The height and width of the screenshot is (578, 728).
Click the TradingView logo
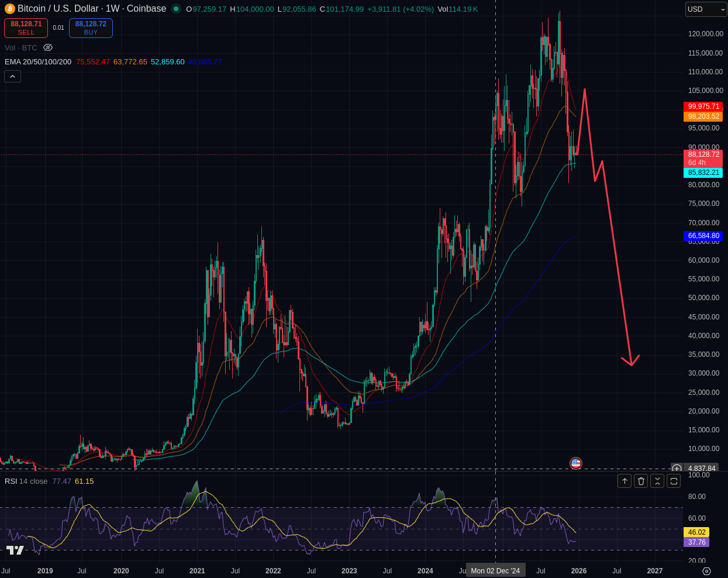click(x=15, y=550)
